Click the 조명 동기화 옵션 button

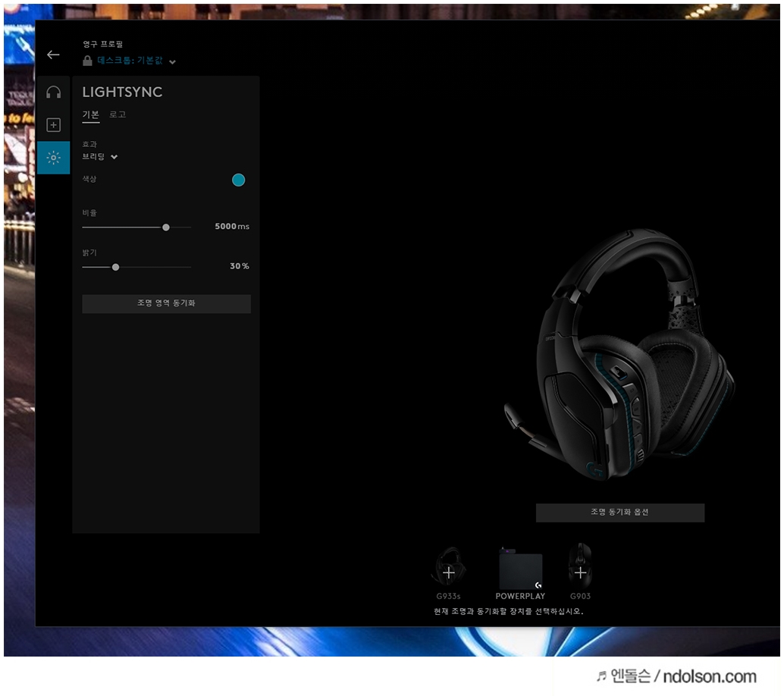[620, 513]
